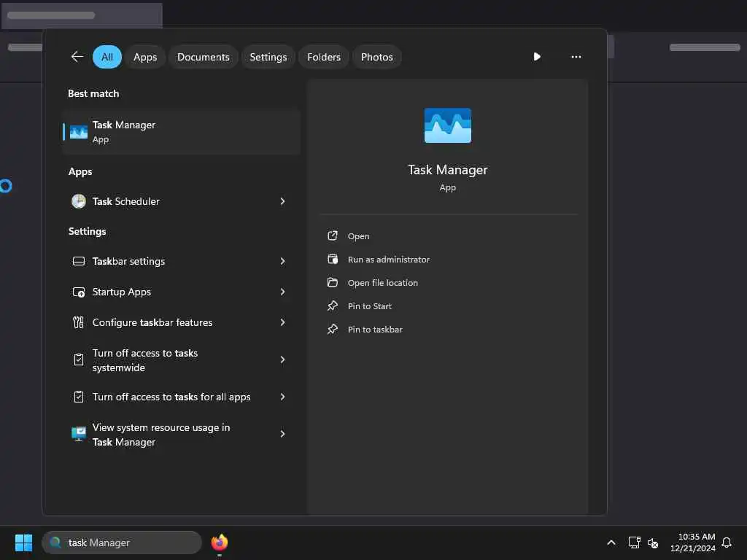The height and width of the screenshot is (560, 747).
Task: Click the clock showing 10:35 AM
Action: pyautogui.click(x=697, y=537)
